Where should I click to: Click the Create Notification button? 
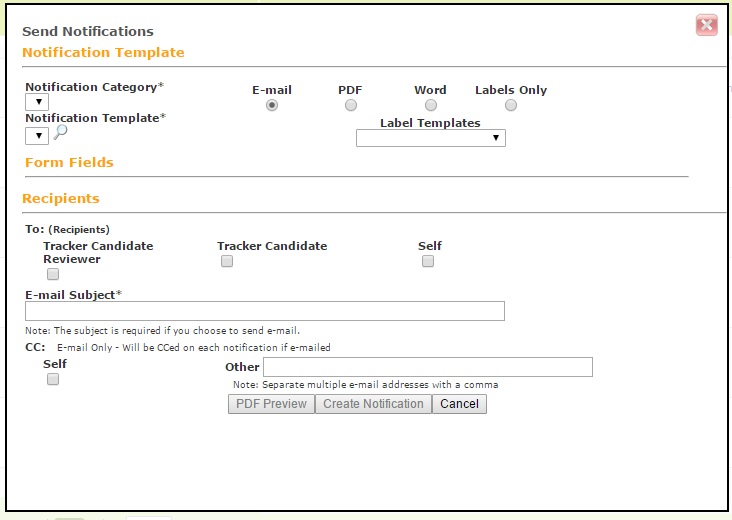tap(373, 404)
